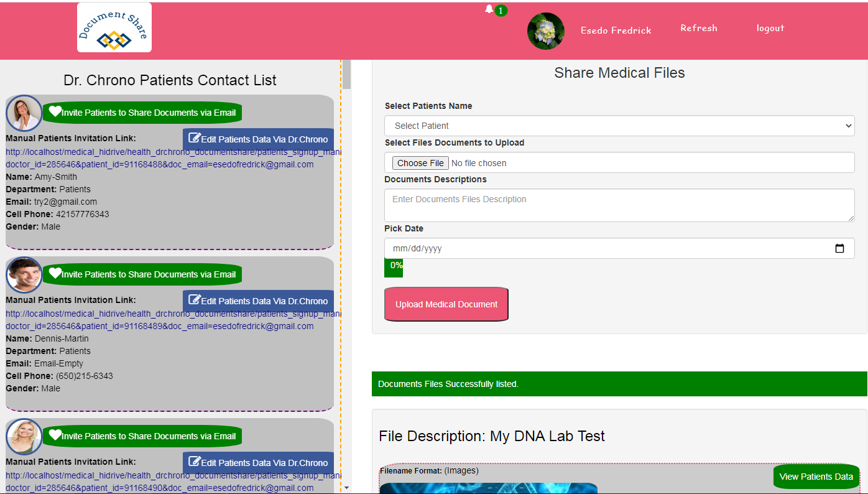
Task: Invite Amy-Smith to share documents via email
Action: pos(142,113)
